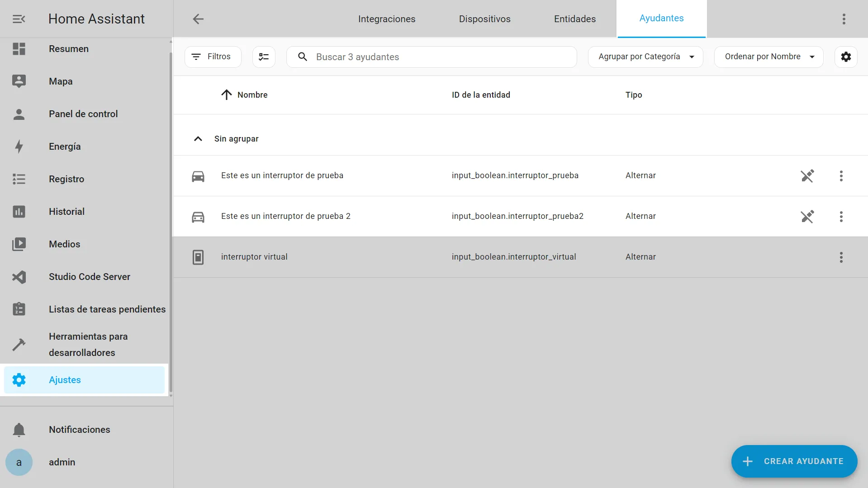868x488 pixels.
Task: Go back using the arrow icon
Action: pyautogui.click(x=198, y=19)
